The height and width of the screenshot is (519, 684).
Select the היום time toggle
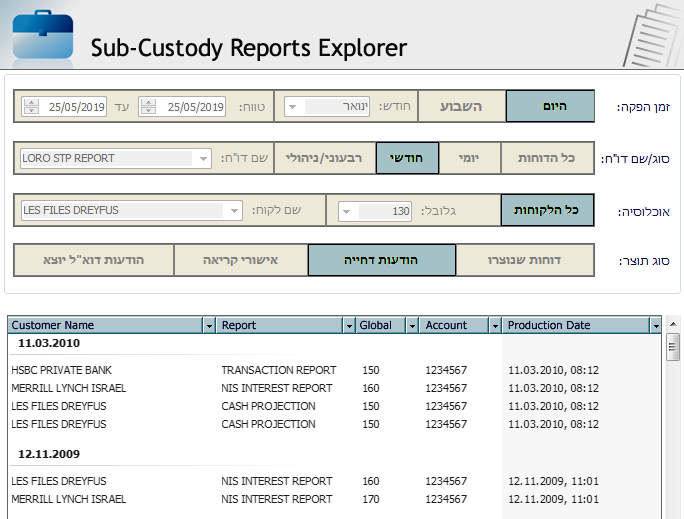550,106
